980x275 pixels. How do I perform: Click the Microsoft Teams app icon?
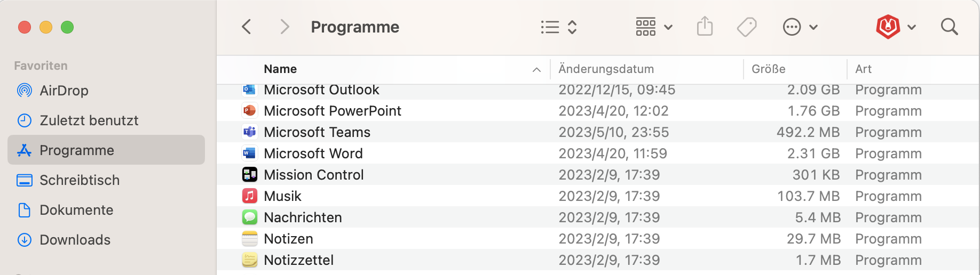point(249,132)
